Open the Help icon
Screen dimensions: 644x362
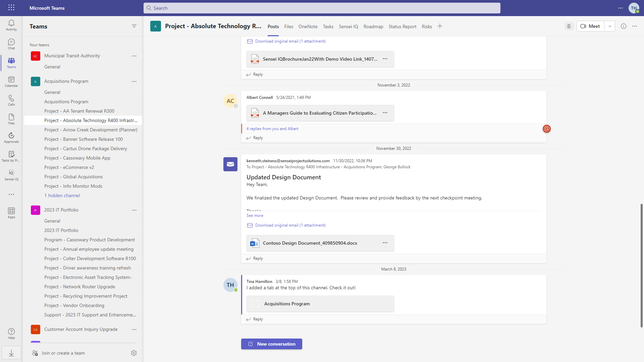[11, 334]
